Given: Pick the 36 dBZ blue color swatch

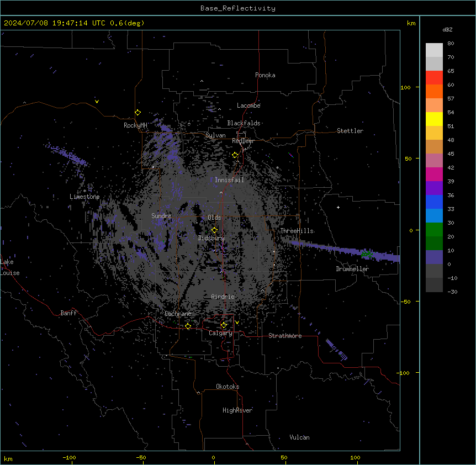Looking at the screenshot, I should point(434,202).
